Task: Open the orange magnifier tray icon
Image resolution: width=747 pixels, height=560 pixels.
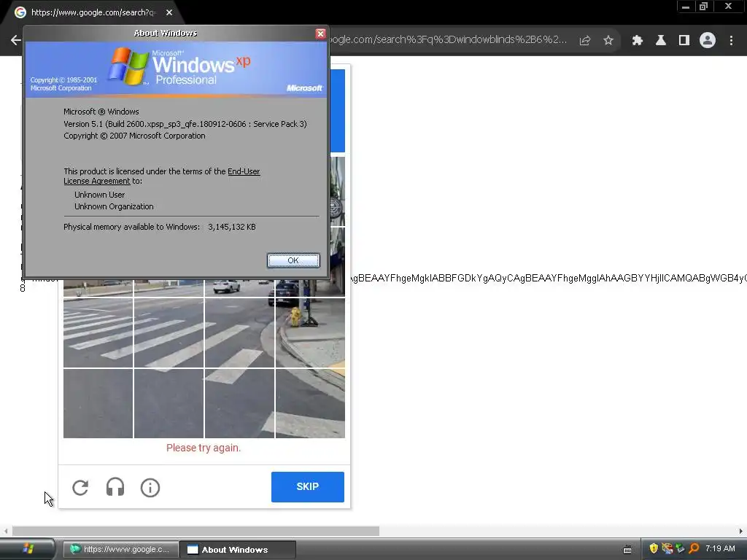Action: (694, 548)
